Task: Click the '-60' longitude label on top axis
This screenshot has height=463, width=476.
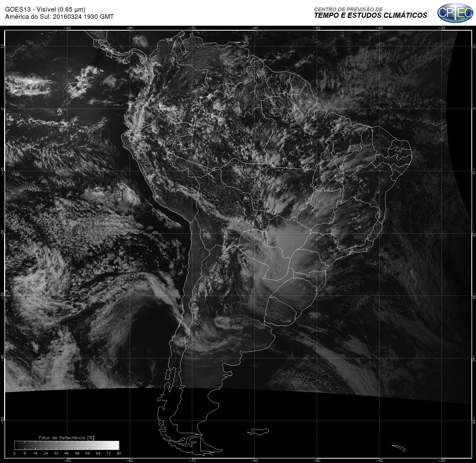Action: (x=254, y=28)
